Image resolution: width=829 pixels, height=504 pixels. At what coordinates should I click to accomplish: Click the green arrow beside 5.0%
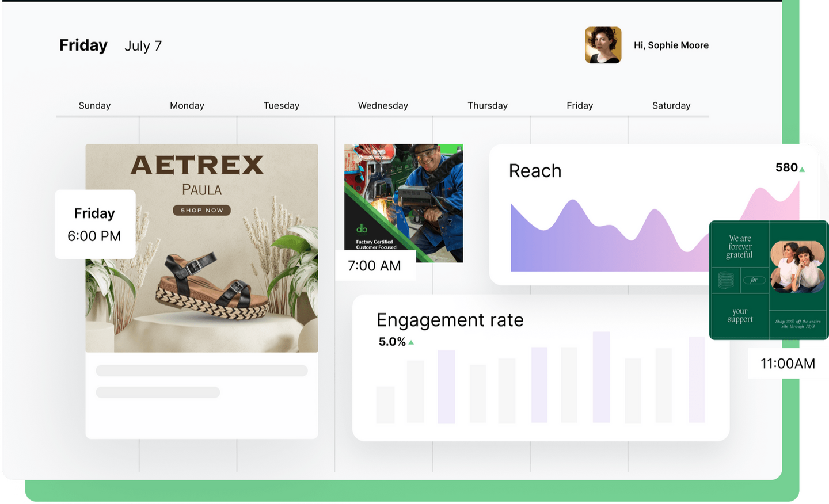pos(411,342)
